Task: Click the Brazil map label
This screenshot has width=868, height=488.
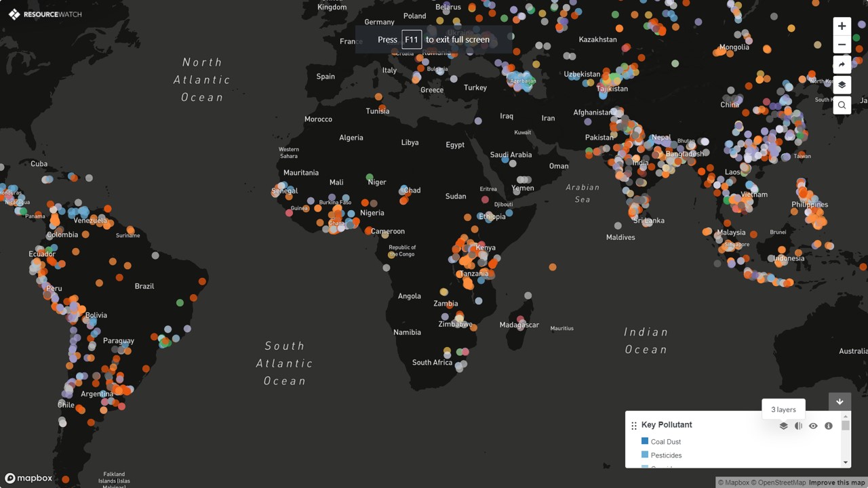Action: pyautogui.click(x=144, y=286)
